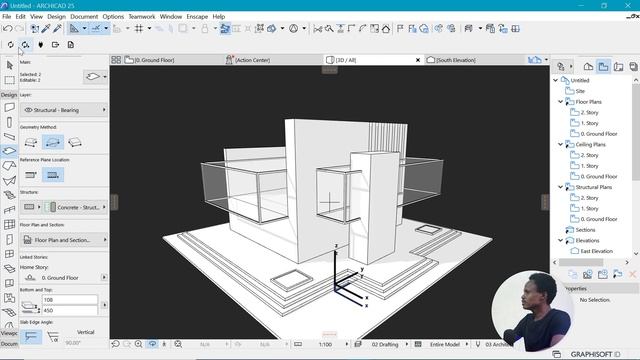Open the Teamwork menu
Image resolution: width=640 pixels, height=360 pixels.
(x=142, y=17)
